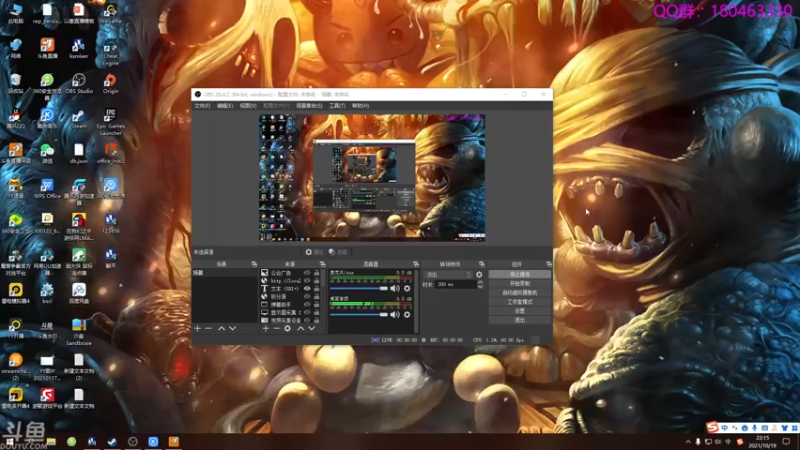800x450 pixels.
Task: Move the scene up in the list
Action: coord(221,329)
